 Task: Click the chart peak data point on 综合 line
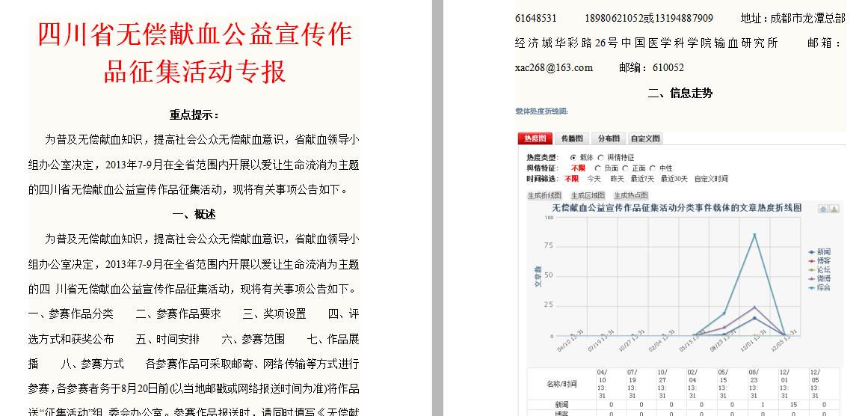click(754, 235)
